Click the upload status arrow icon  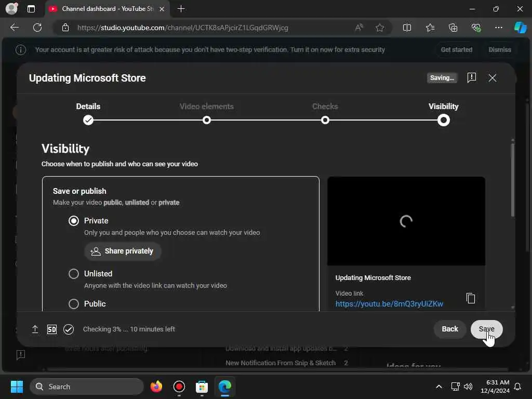pyautogui.click(x=35, y=329)
